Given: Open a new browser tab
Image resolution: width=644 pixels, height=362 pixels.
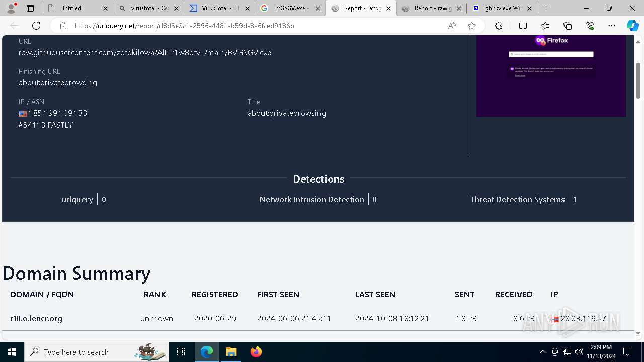Looking at the screenshot, I should click(x=546, y=8).
